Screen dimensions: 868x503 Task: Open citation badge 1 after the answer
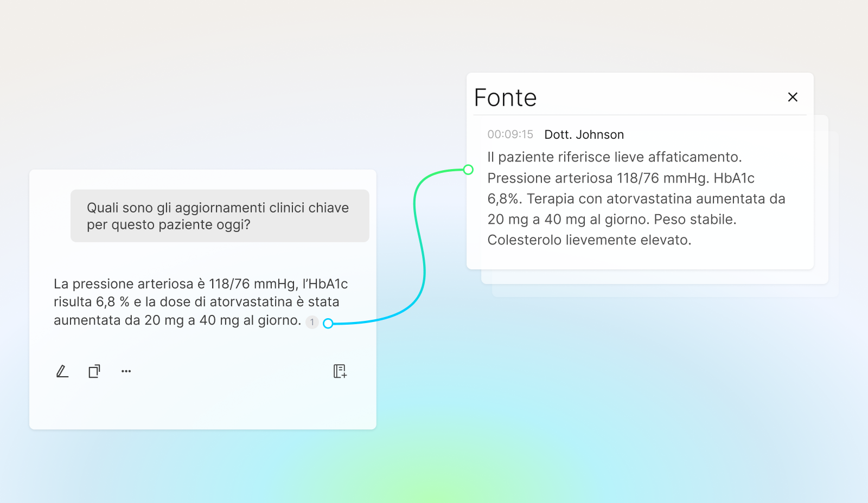pos(312,322)
